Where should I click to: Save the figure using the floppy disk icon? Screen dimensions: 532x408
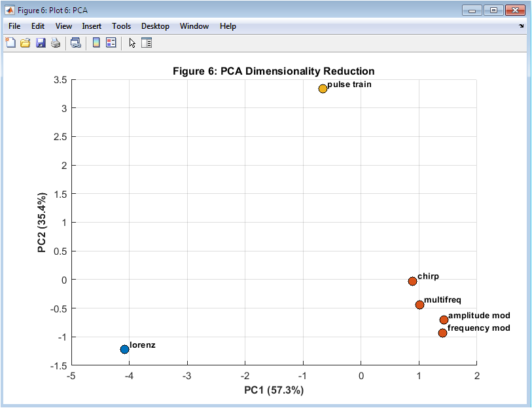click(41, 43)
